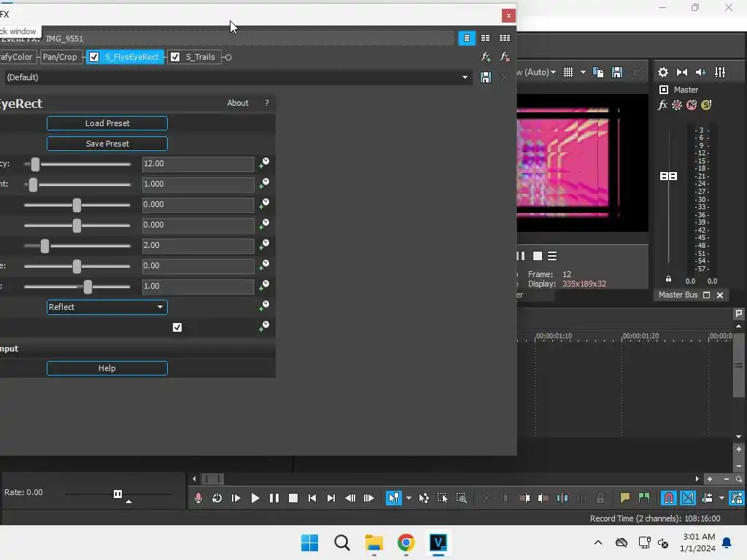
Task: Copy snapshot to clipboard icon
Action: coord(598,72)
